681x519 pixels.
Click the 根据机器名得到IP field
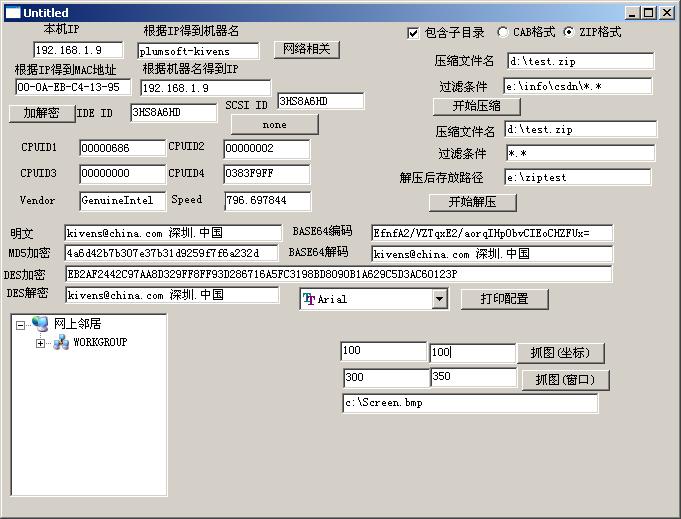[205, 88]
